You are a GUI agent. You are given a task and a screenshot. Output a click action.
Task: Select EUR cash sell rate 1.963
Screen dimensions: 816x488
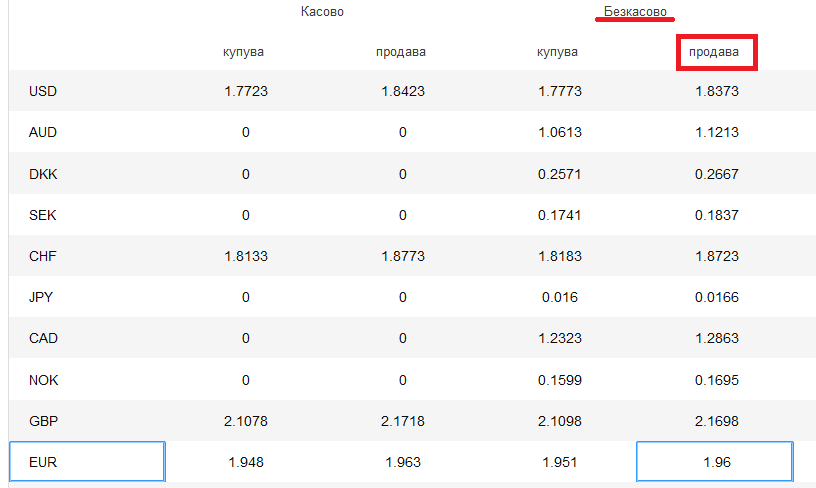click(402, 462)
